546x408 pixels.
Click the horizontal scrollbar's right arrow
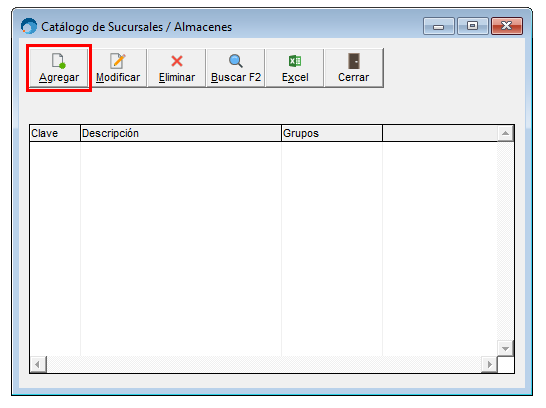click(x=489, y=364)
